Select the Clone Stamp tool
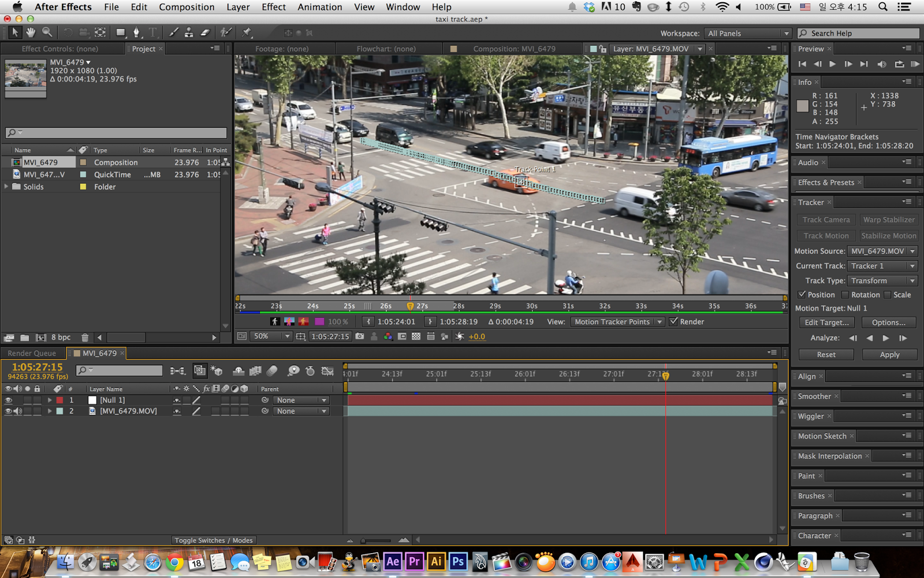 (189, 32)
